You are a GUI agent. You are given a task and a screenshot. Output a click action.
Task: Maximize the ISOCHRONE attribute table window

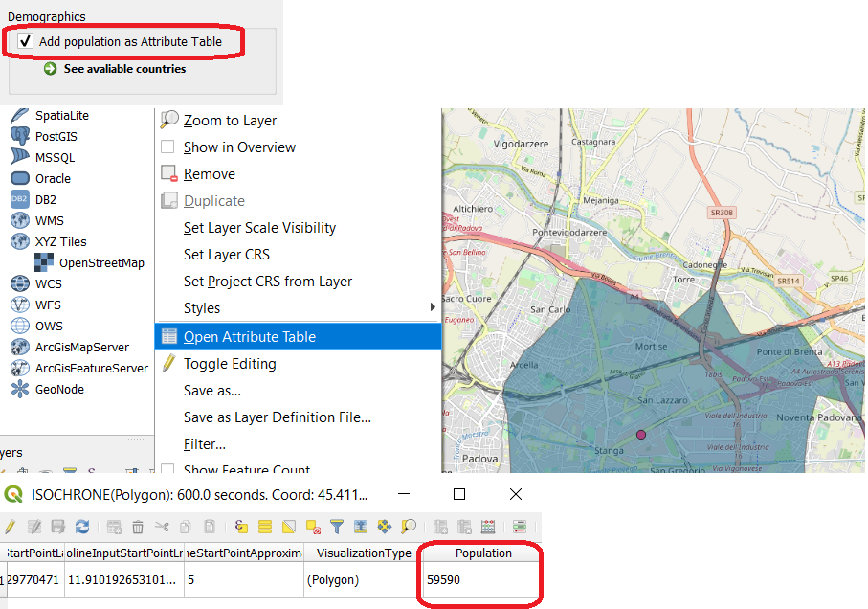click(x=459, y=494)
